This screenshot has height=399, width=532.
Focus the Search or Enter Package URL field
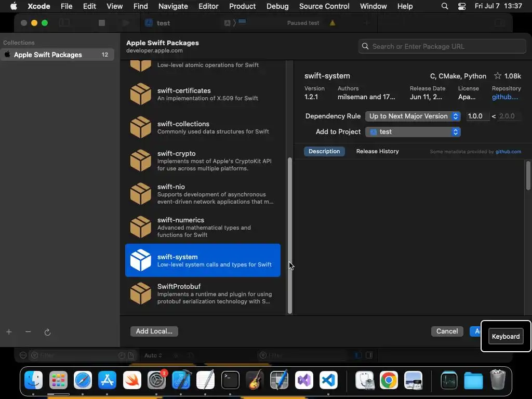coord(442,46)
